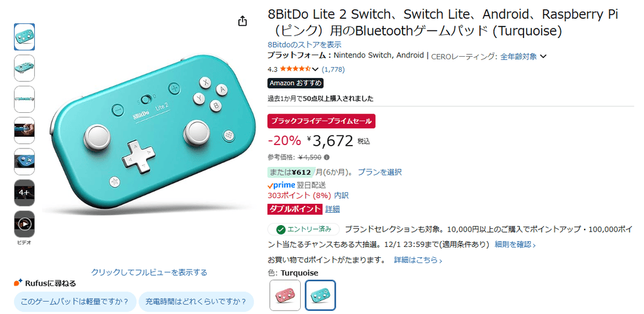Viewport: 644px width, 314px height.
Task: Open the 1,778 reviews link
Action: pyautogui.click(x=333, y=69)
